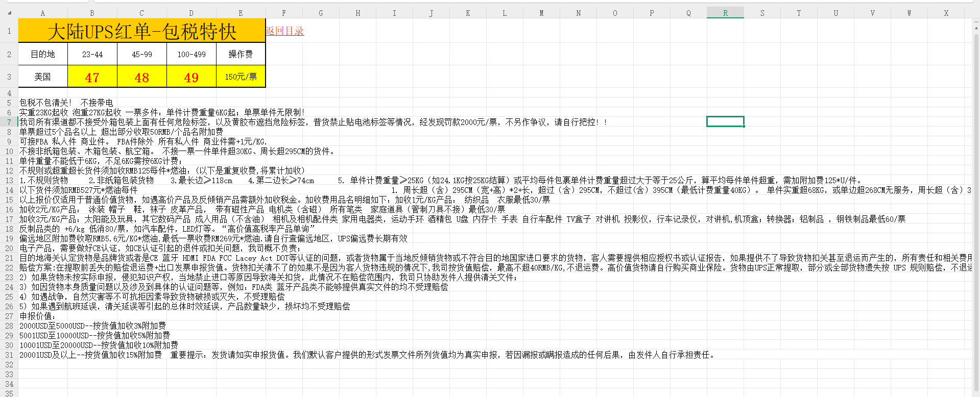This screenshot has width=980, height=397.
Task: Click the 目的地 header cell
Action: (x=43, y=54)
